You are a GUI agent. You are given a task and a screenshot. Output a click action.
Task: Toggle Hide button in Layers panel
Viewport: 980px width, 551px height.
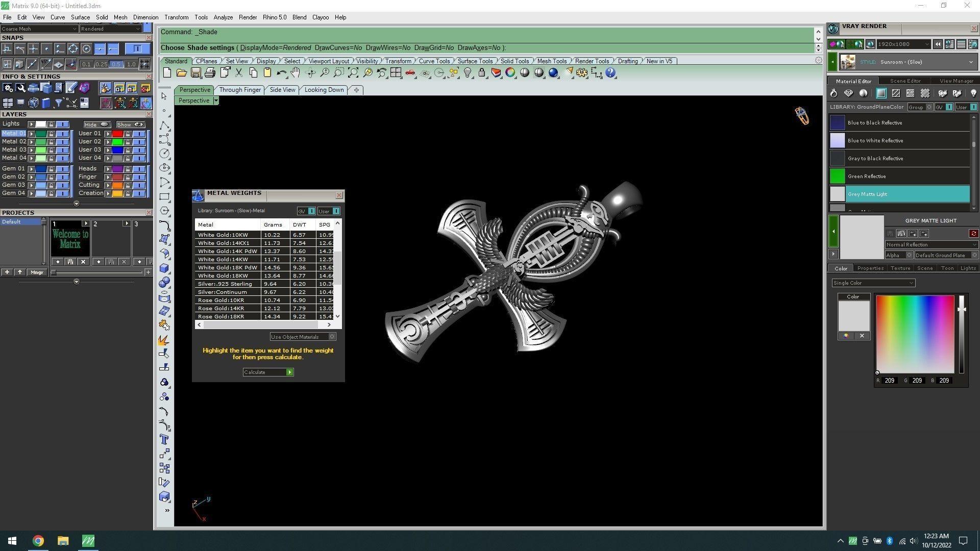click(97, 124)
